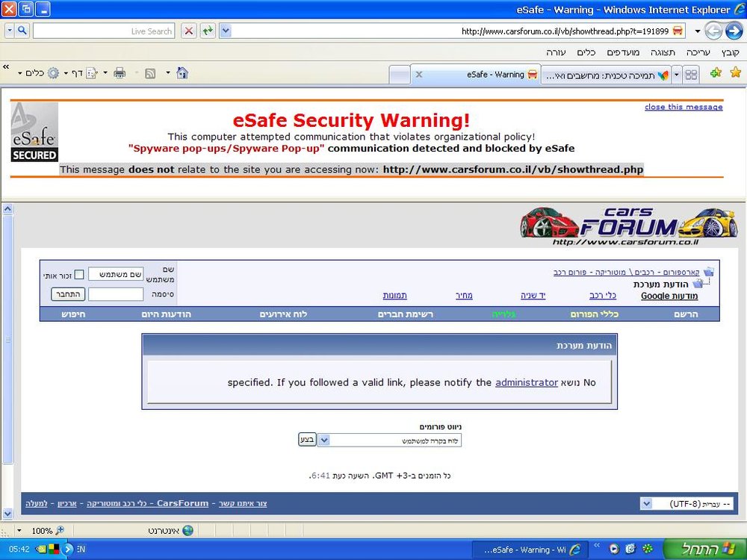
Task: Open zoom level dropdown arrow
Action: pos(19,530)
